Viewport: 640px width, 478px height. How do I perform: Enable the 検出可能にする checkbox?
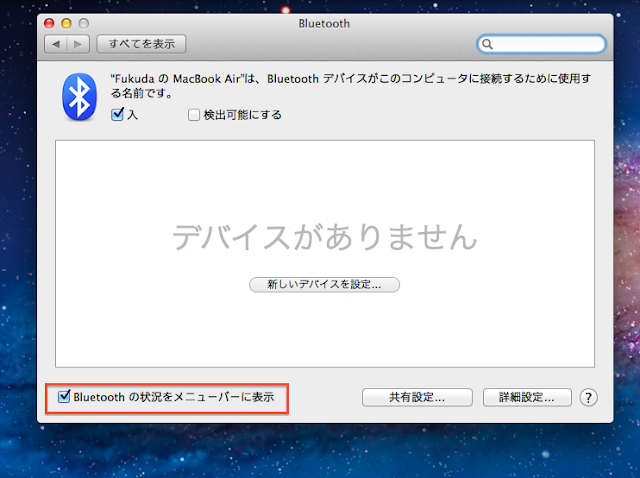tap(194, 115)
